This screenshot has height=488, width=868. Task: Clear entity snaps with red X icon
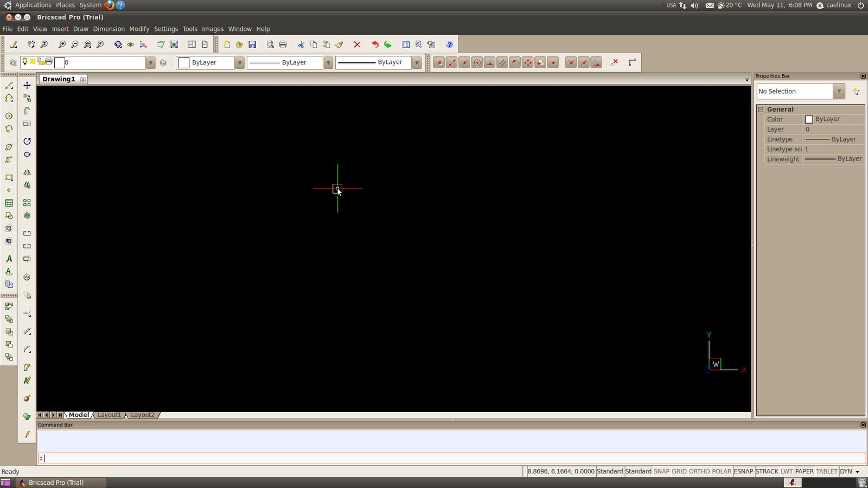[615, 62]
